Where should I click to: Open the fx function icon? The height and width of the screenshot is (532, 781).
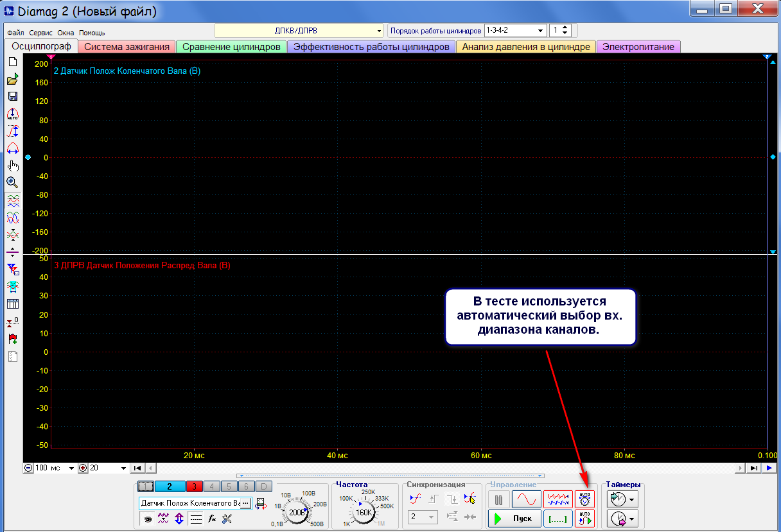212,519
